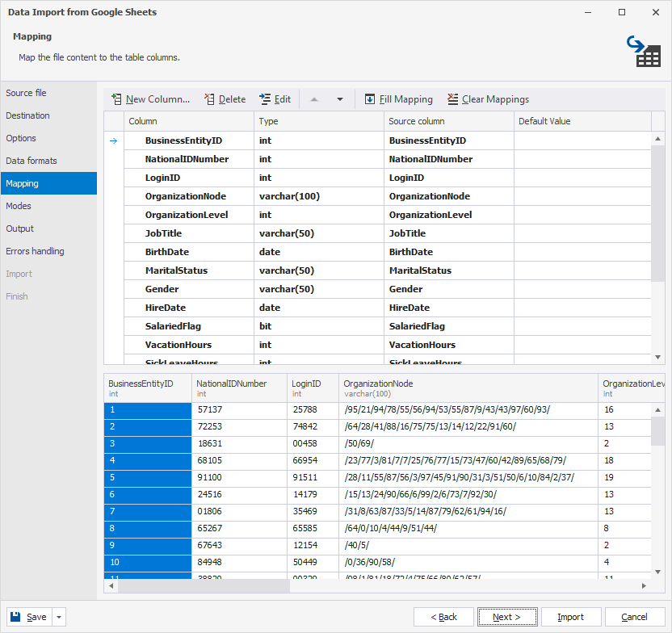Move column down with the arrow
This screenshot has width=672, height=633.
point(340,99)
